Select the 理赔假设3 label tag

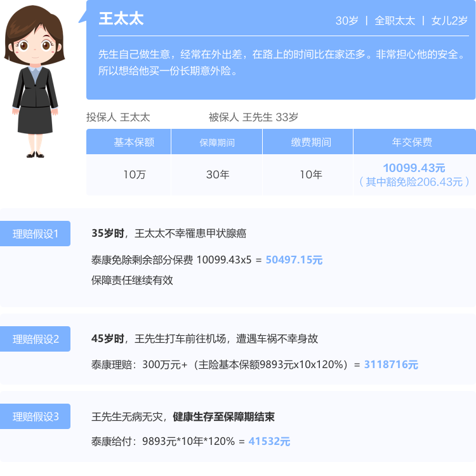coord(35,416)
